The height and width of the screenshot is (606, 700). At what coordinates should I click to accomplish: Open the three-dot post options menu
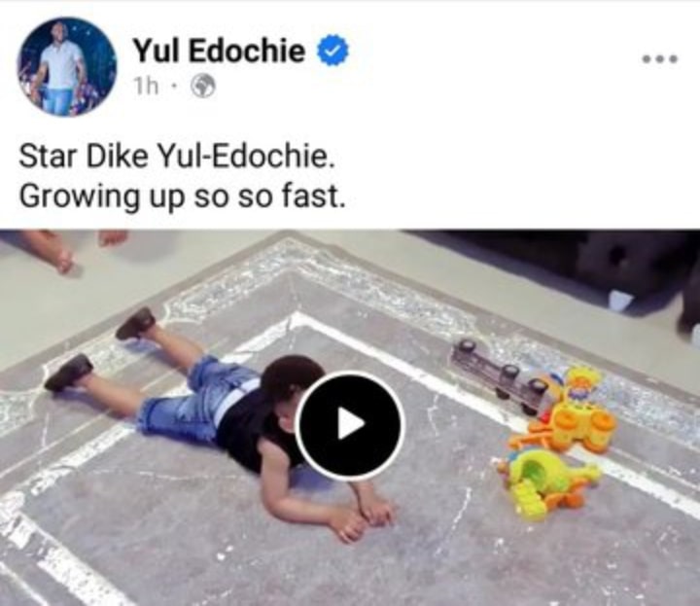coord(660,58)
